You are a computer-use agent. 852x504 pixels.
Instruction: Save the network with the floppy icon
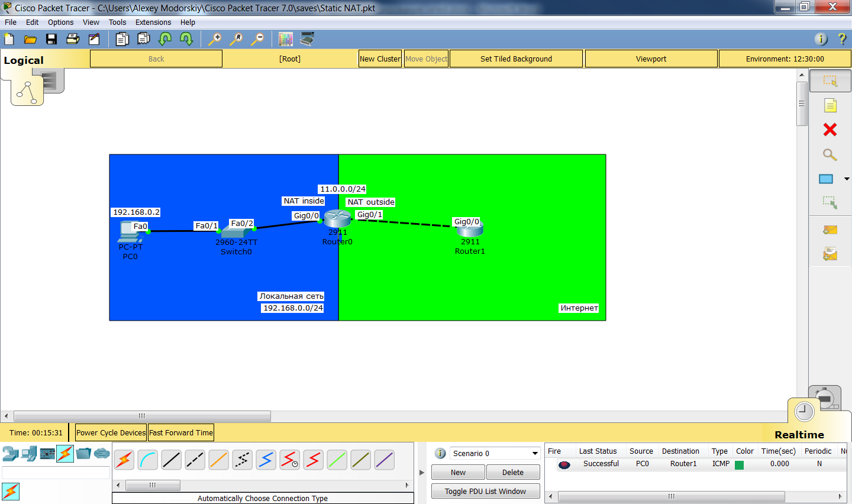point(51,39)
